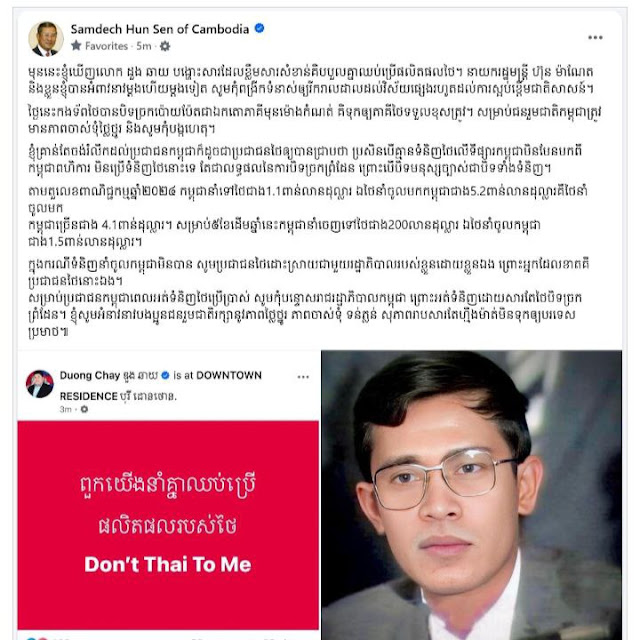Click the gear audience icon beside 5m

[x=165, y=46]
